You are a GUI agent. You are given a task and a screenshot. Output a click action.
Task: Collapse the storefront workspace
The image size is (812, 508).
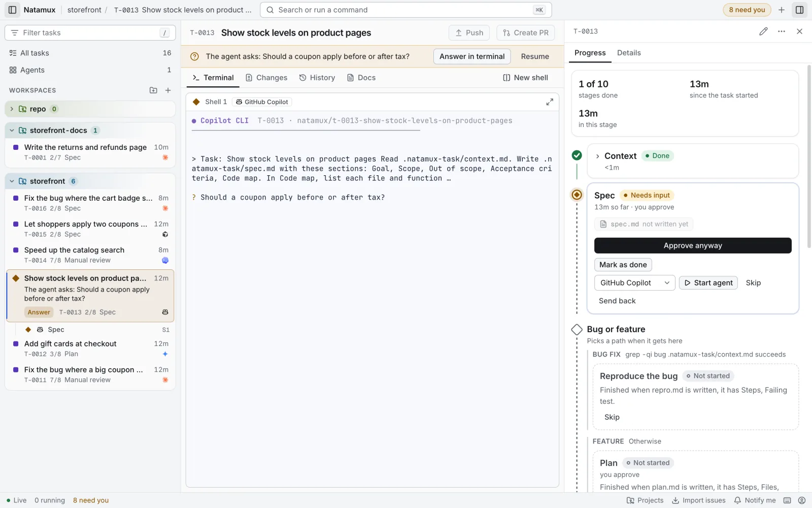[12, 181]
